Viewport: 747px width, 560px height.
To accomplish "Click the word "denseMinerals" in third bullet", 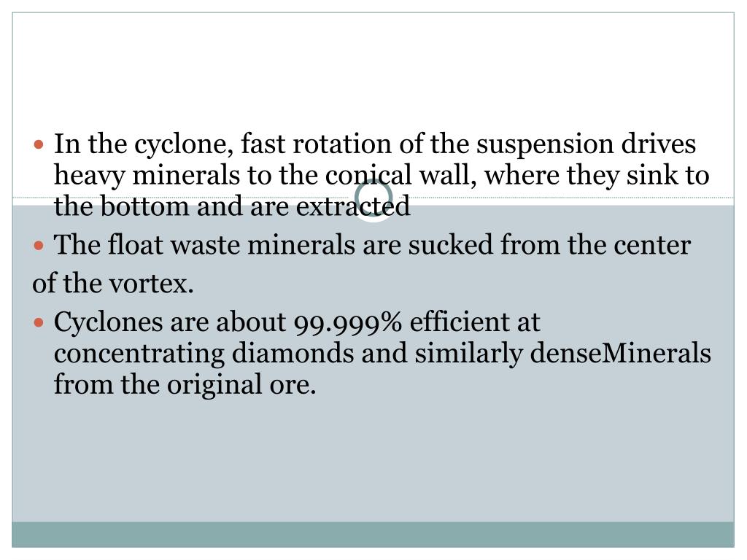I will point(620,354).
